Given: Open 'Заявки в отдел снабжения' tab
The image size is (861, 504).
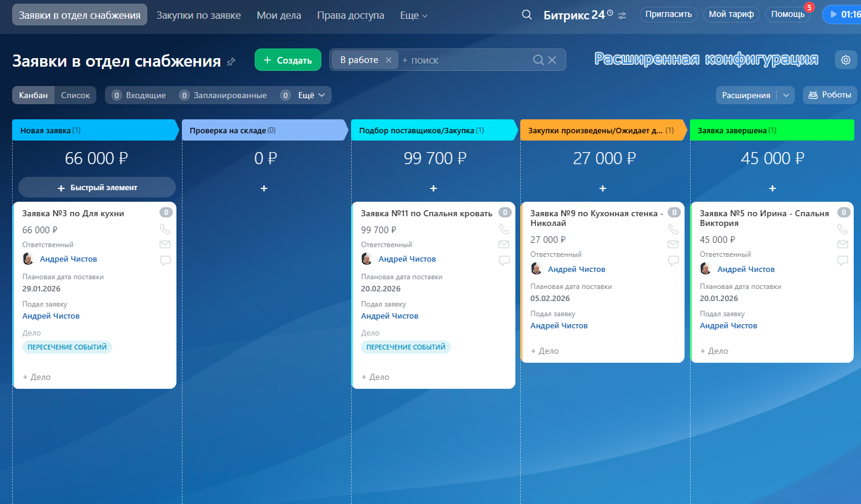Looking at the screenshot, I should [79, 15].
